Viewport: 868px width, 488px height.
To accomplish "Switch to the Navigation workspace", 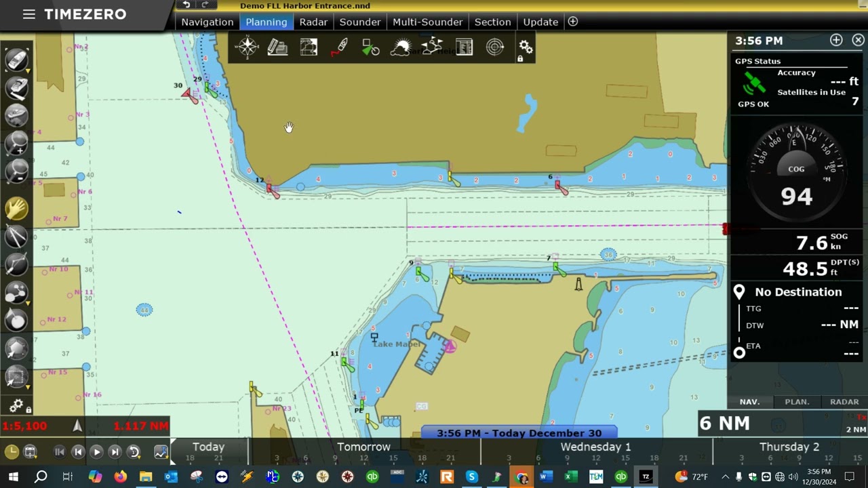I will [208, 22].
